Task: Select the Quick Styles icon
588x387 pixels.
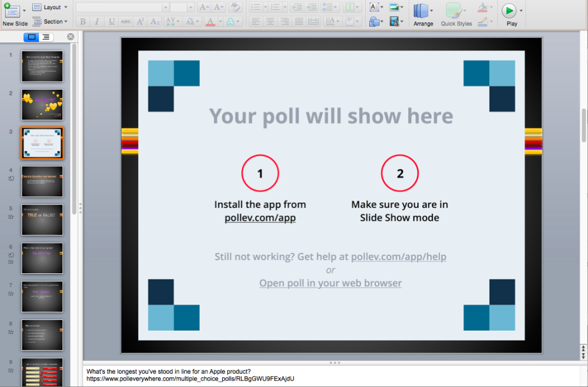Action: [455, 14]
